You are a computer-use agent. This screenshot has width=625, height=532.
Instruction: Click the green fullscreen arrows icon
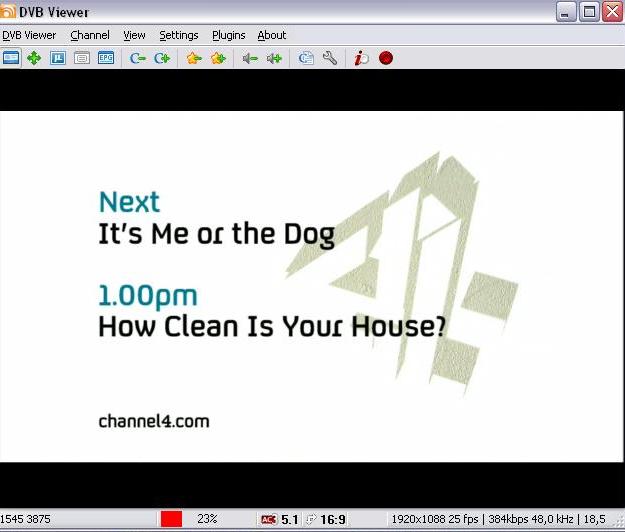click(x=34, y=58)
